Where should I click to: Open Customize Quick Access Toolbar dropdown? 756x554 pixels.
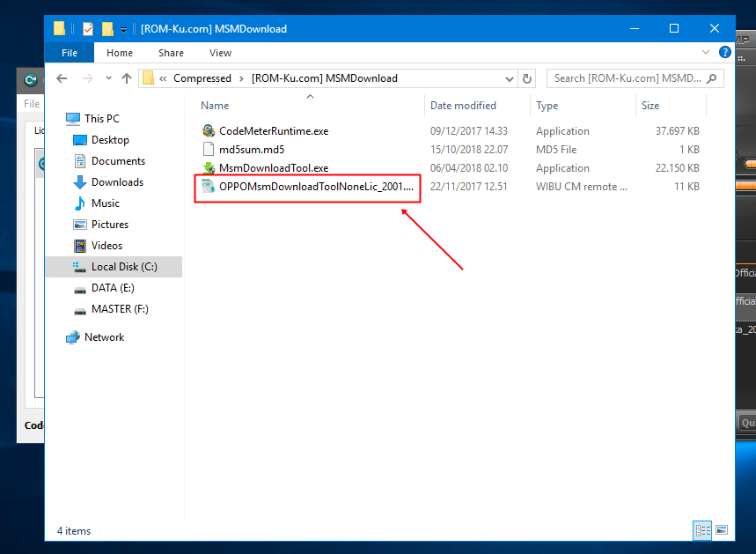(123, 29)
